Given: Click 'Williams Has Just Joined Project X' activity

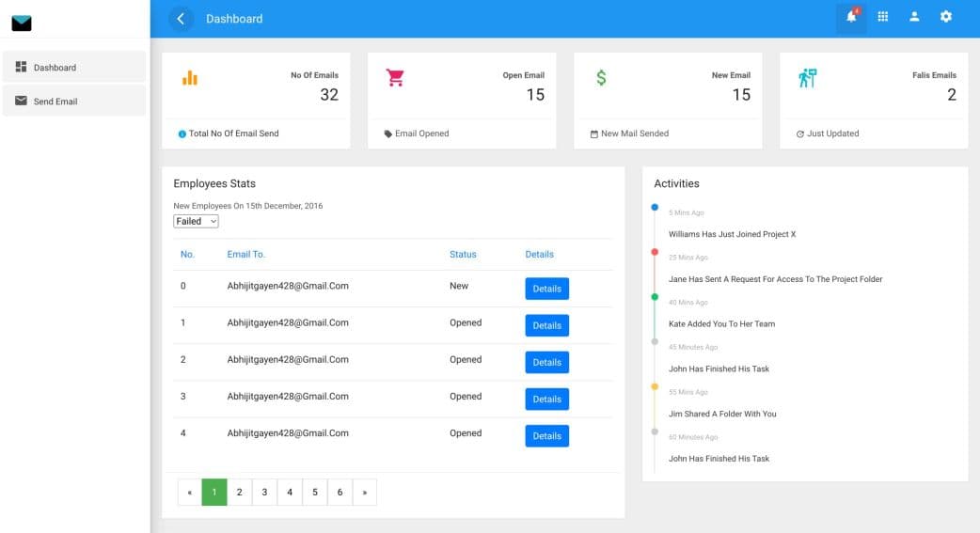Looking at the screenshot, I should click(733, 234).
